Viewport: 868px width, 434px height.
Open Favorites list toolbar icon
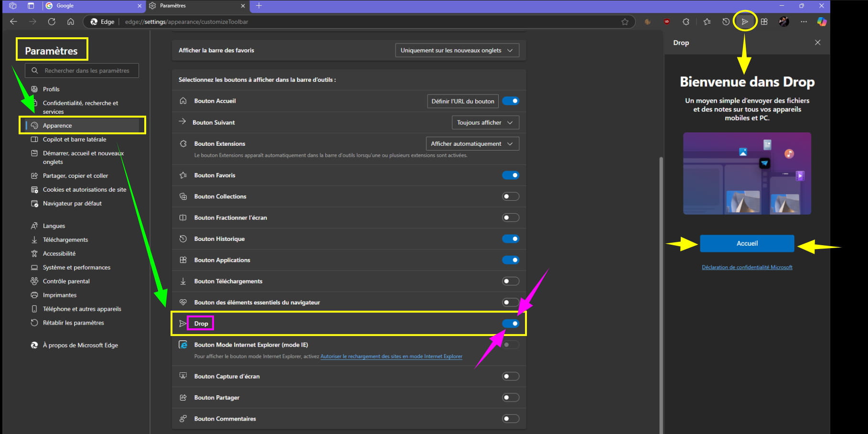[x=707, y=22]
